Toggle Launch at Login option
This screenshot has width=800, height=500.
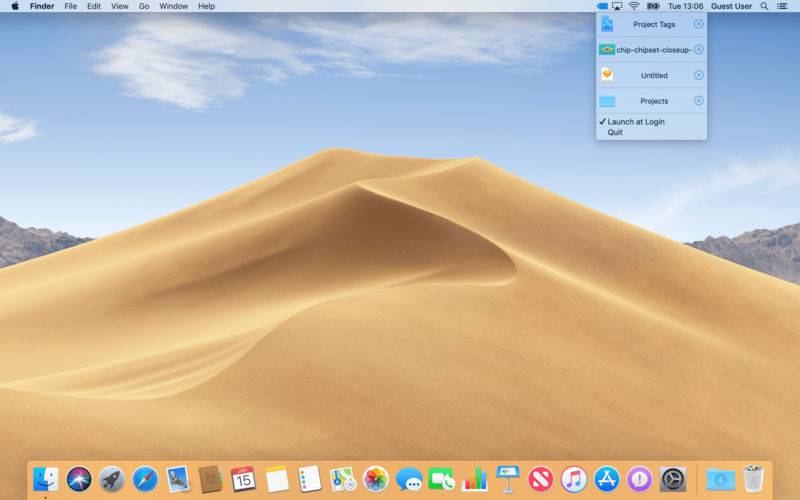click(x=636, y=122)
